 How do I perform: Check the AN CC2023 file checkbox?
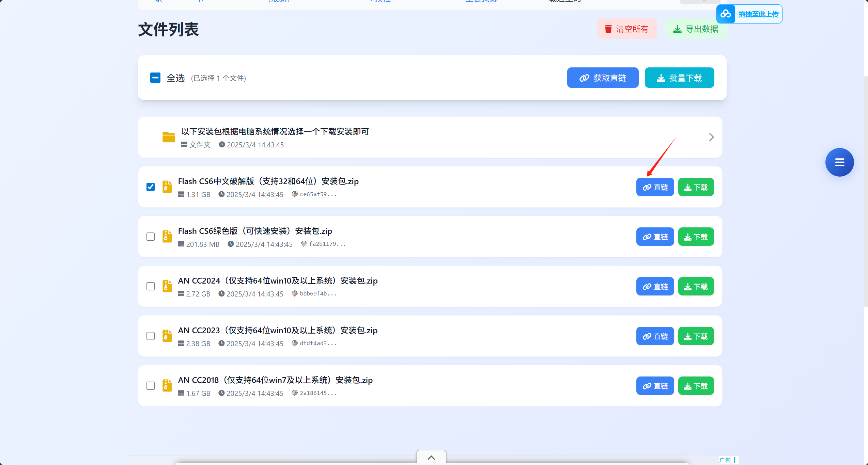click(151, 336)
